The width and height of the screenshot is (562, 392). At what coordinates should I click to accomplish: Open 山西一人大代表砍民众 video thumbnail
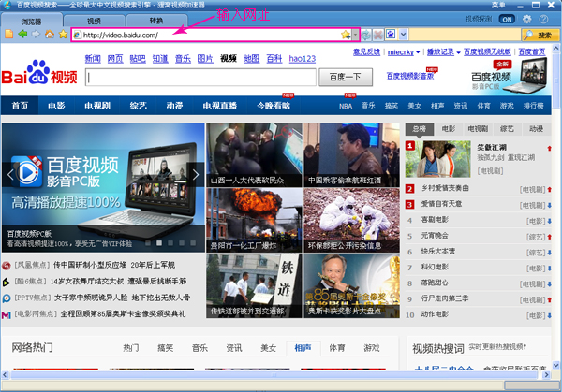coord(254,154)
